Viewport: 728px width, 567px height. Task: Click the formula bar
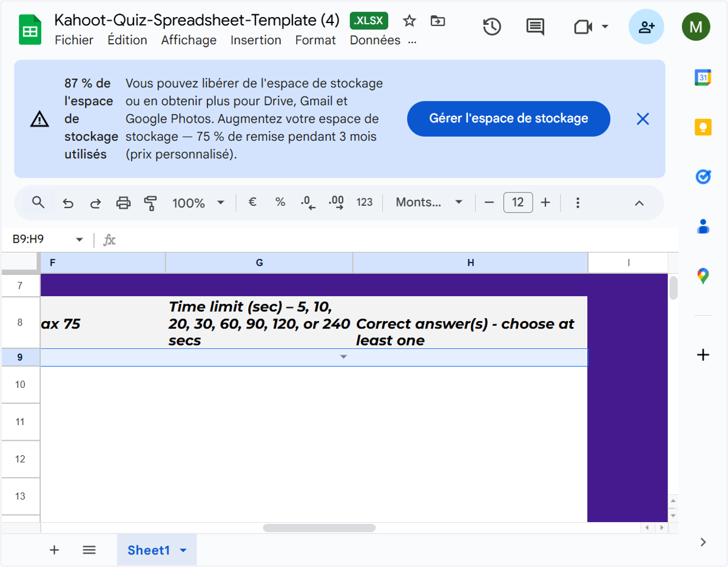pyautogui.click(x=397, y=240)
